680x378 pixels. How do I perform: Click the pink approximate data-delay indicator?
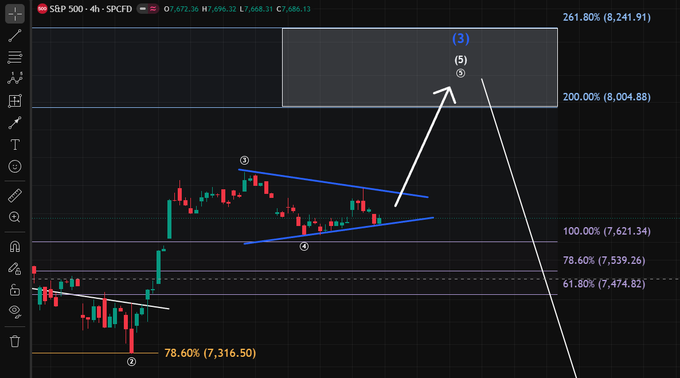point(153,9)
